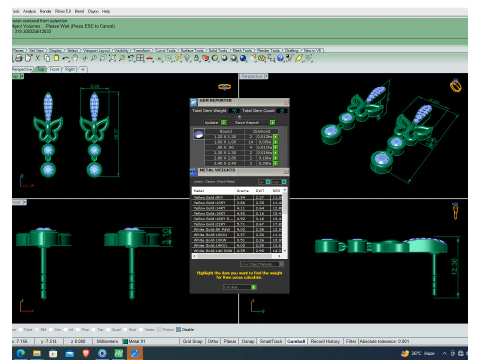Click the metal list vertical scrollbar

click(284, 220)
